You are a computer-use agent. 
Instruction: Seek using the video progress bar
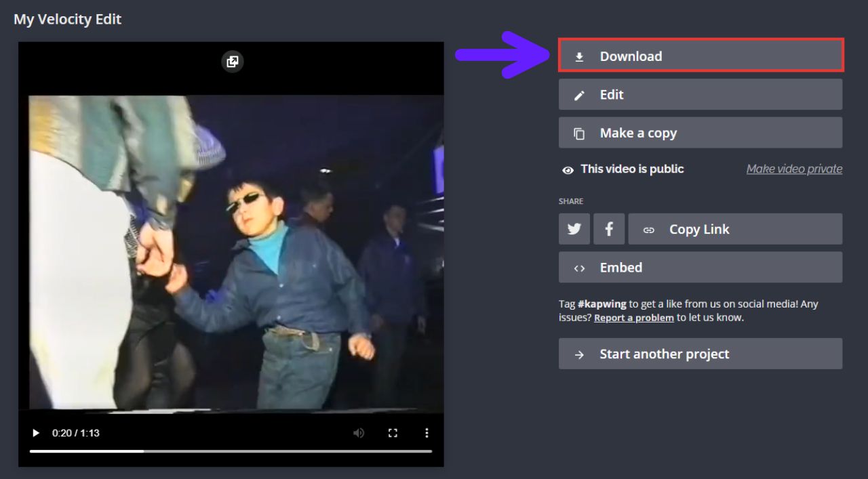click(x=231, y=451)
